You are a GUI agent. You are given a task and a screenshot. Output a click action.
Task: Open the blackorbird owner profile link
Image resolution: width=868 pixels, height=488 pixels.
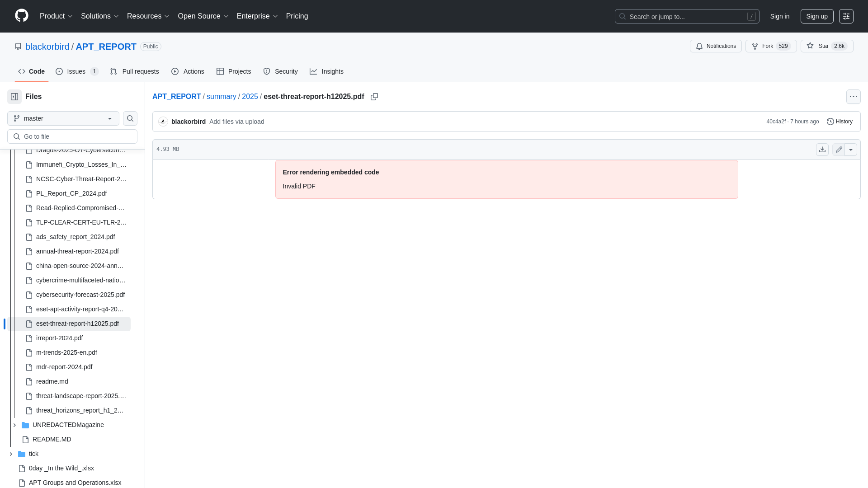pos(47,47)
